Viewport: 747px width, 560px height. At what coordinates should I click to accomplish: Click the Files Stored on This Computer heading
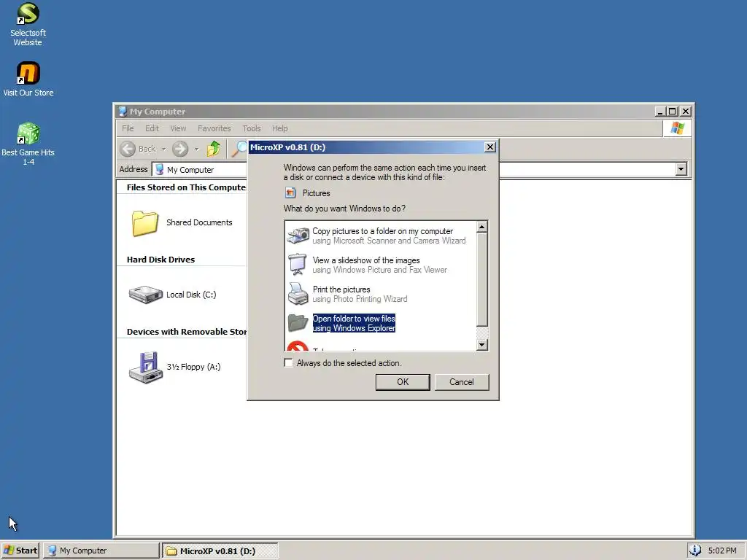(x=186, y=187)
